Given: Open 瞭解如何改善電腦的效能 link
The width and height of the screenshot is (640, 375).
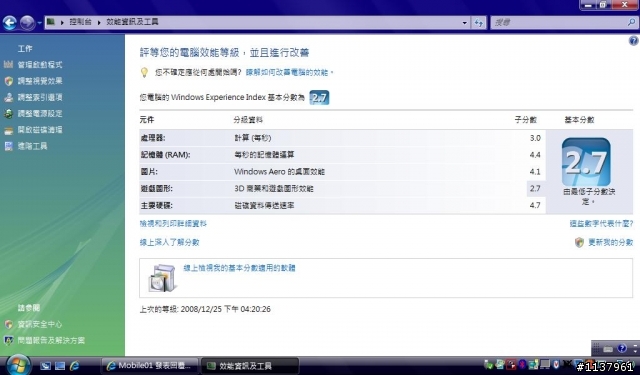Looking at the screenshot, I should pyautogui.click(x=289, y=72).
